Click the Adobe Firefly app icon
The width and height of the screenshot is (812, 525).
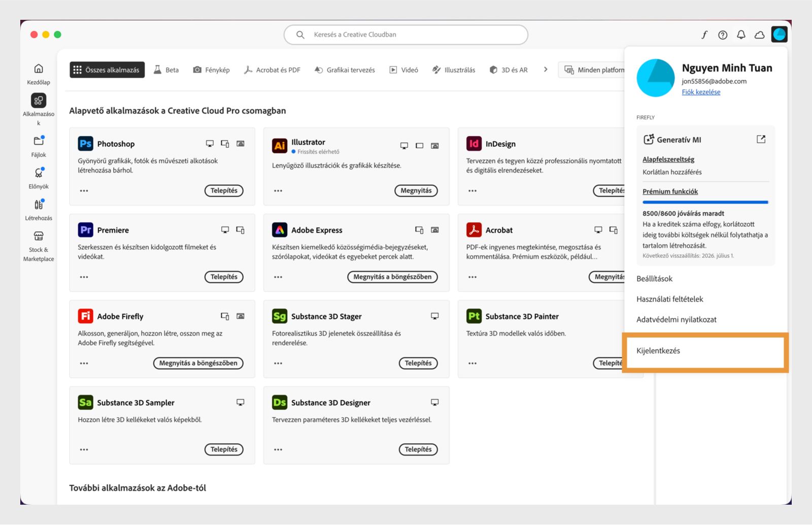pyautogui.click(x=85, y=316)
